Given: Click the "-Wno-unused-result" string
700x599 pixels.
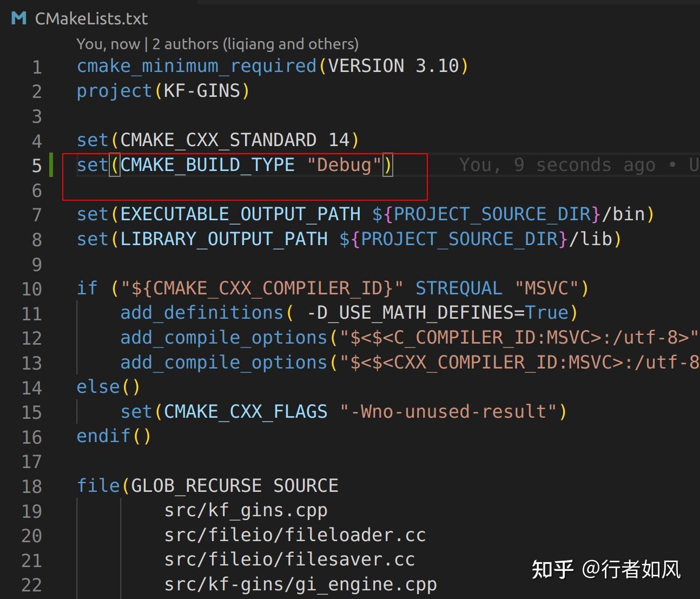Looking at the screenshot, I should click(448, 412).
